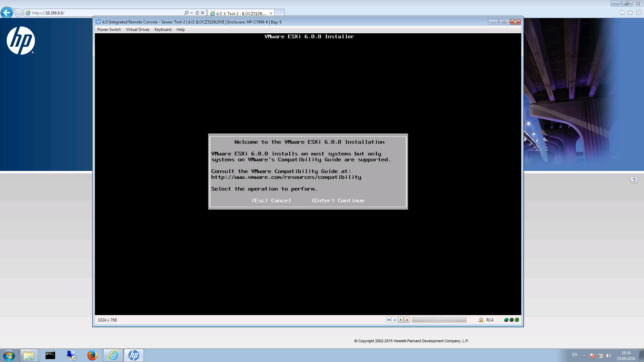Open the Keyboard menu
644x362 pixels.
(x=163, y=29)
